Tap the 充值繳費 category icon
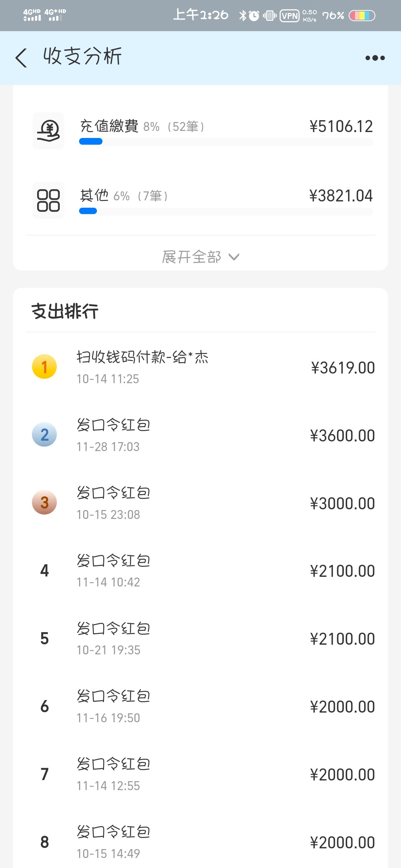 pos(49,131)
